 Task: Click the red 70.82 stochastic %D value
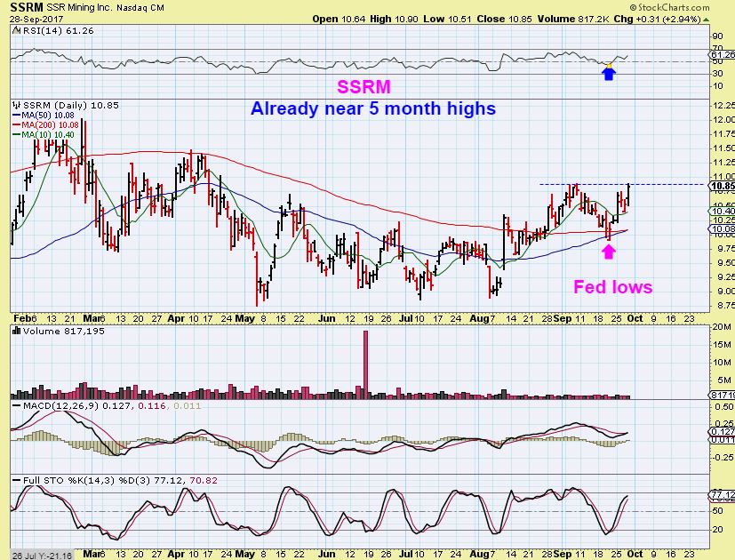[203, 481]
